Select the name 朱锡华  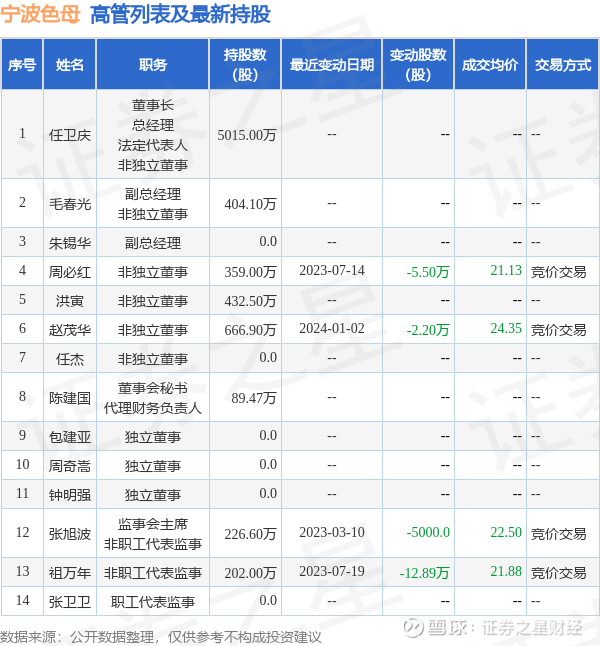pyautogui.click(x=70, y=243)
